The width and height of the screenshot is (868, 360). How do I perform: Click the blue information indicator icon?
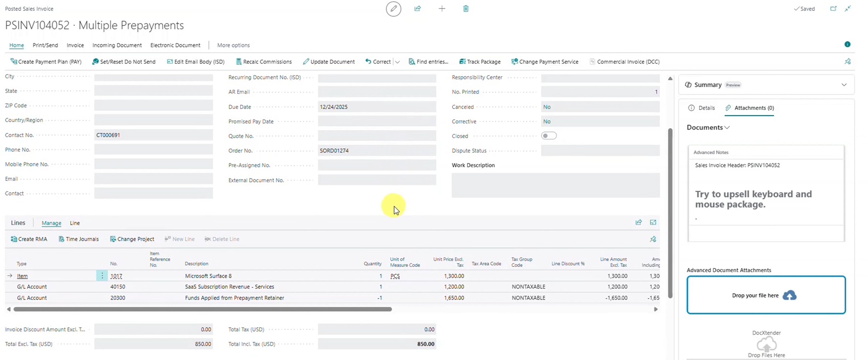tap(848, 44)
